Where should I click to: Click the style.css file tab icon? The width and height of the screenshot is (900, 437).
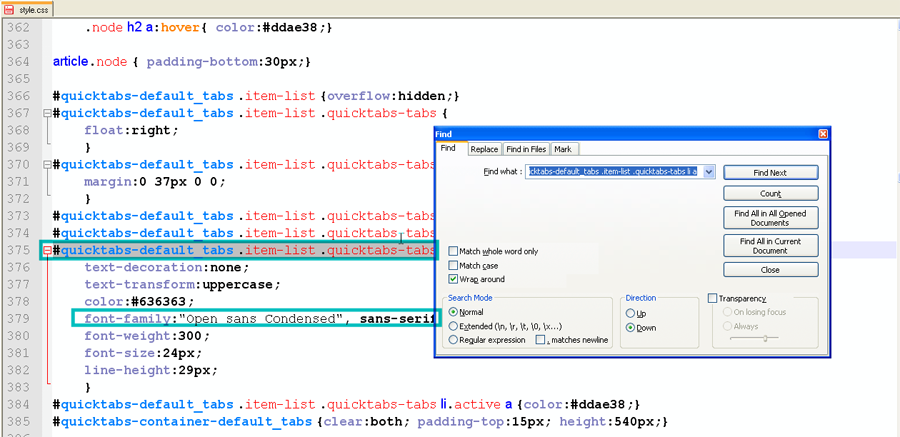10,10
